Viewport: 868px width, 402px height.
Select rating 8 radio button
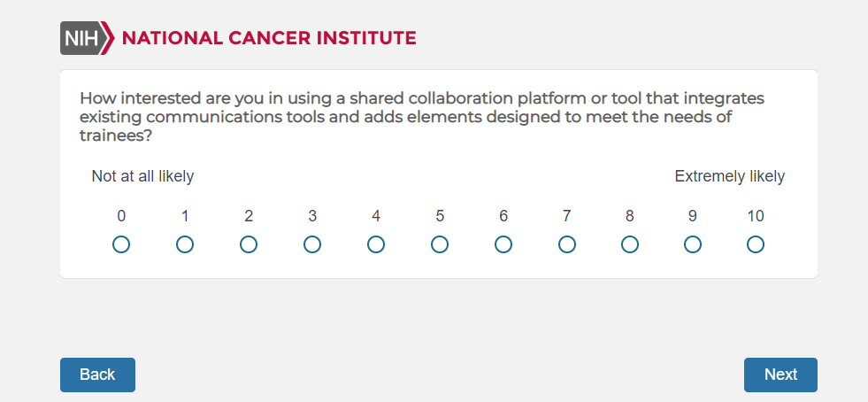(630, 244)
